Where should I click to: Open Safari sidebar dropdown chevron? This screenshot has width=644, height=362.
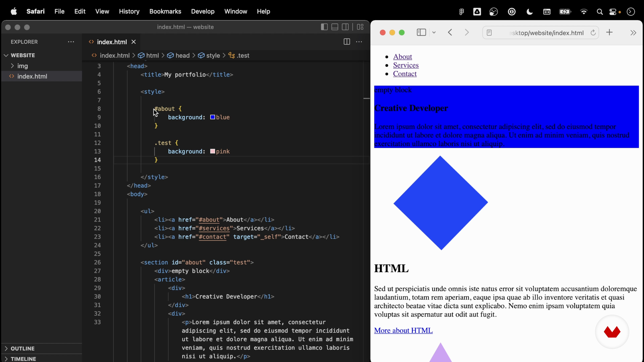(434, 33)
